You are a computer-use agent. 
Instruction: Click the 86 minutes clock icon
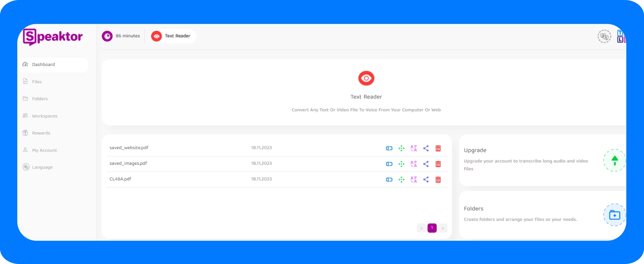[107, 36]
